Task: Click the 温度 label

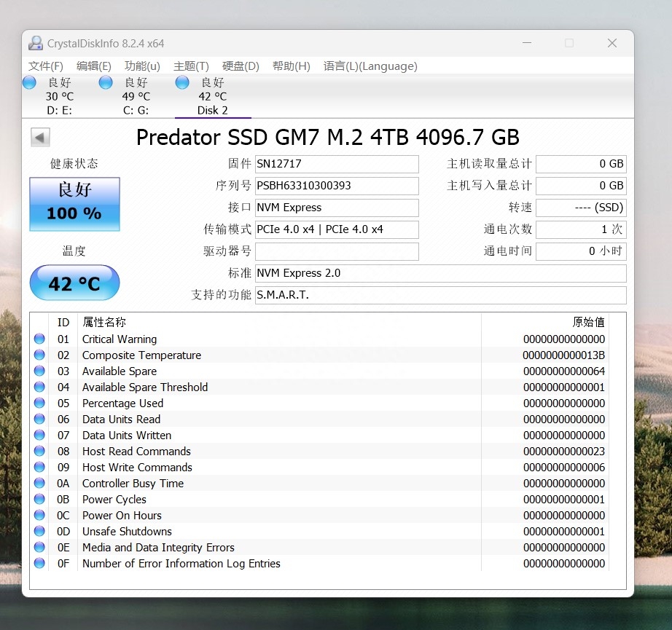Action: click(x=74, y=251)
